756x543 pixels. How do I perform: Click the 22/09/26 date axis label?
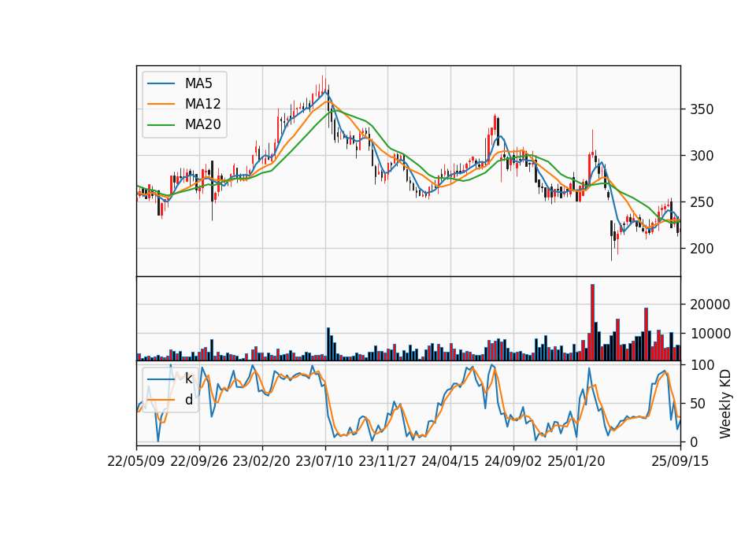pyautogui.click(x=199, y=461)
